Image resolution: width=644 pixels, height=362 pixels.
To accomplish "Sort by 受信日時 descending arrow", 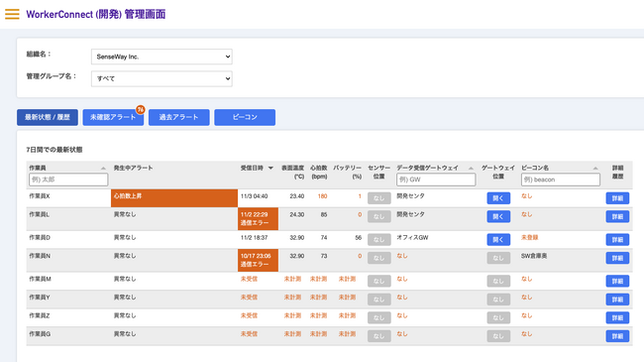I will point(270,168).
